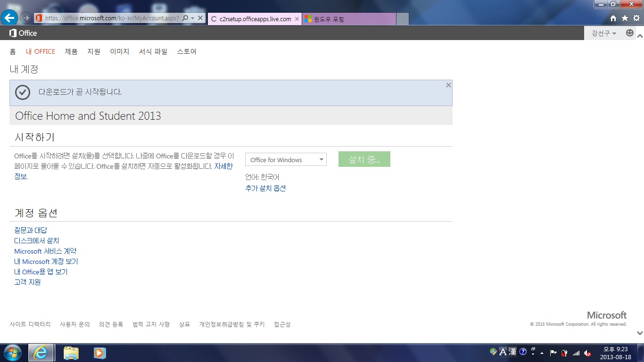Open the 강선구 account dropdown
The height and width of the screenshot is (362, 644).
[x=604, y=33]
